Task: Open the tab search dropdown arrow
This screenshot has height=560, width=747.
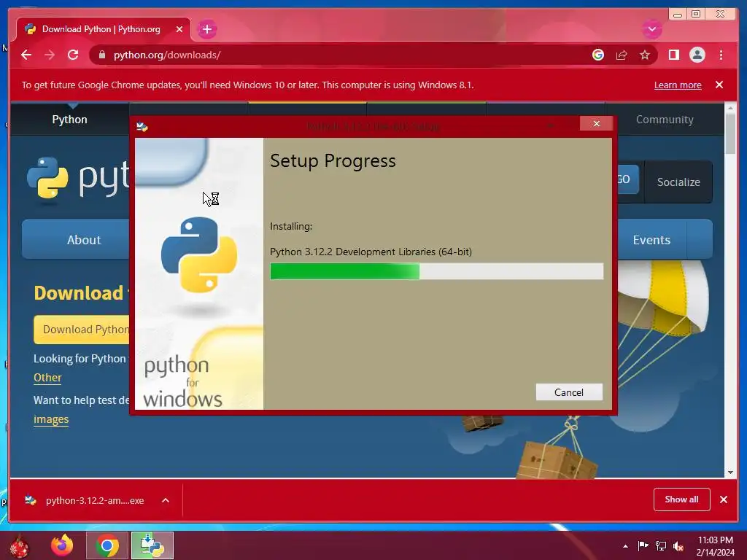Action: (x=651, y=29)
